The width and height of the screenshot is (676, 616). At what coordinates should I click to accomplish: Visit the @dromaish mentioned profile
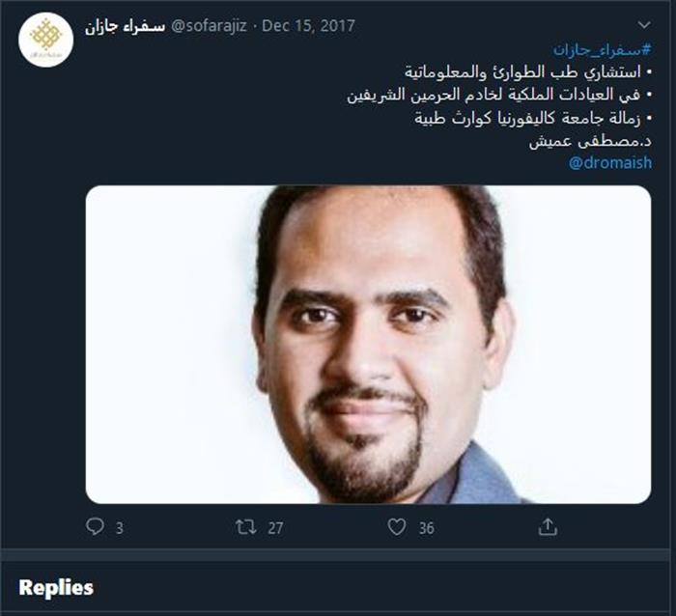[610, 163]
